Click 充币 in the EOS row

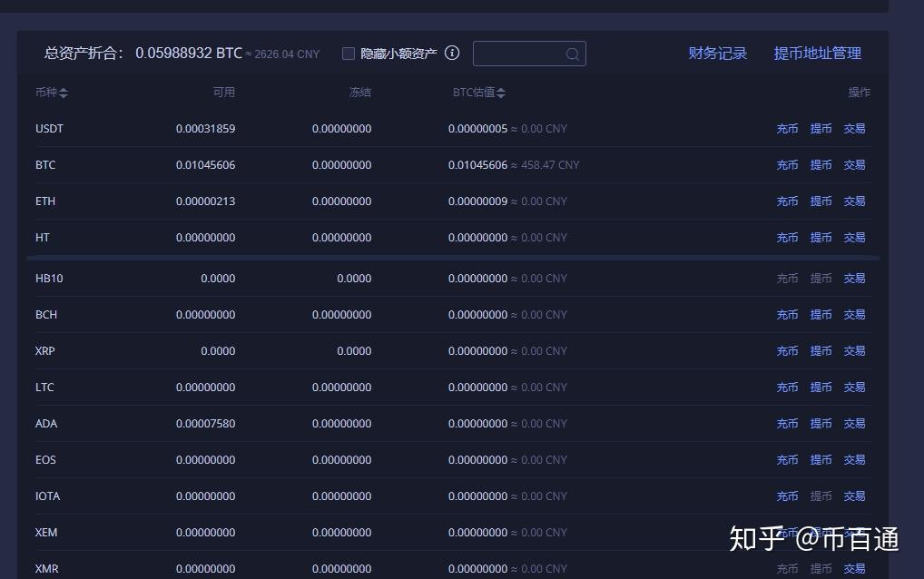click(x=787, y=459)
